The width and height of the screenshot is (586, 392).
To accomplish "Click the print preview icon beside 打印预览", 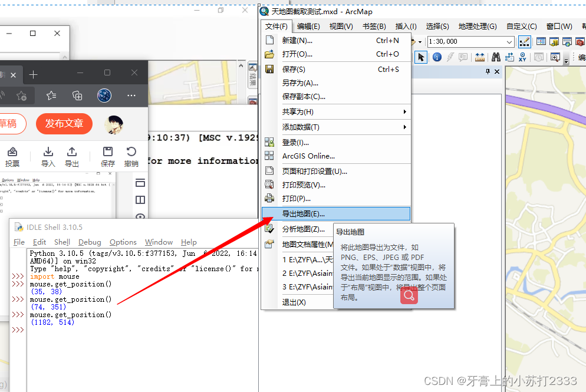I will click(269, 185).
